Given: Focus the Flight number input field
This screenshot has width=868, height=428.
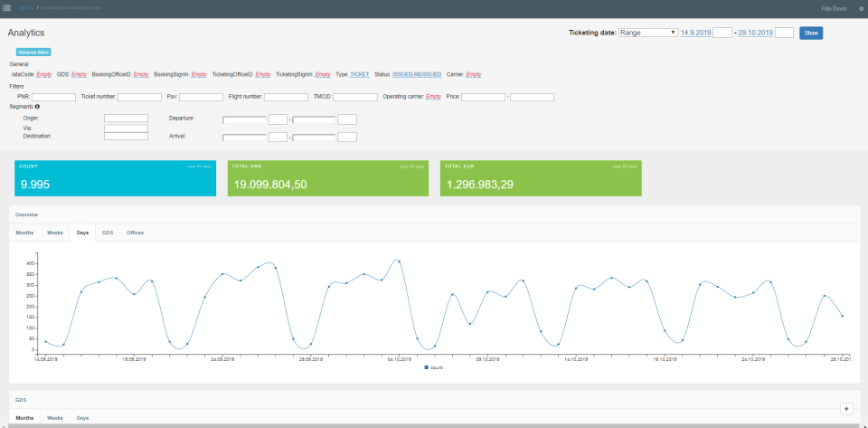Looking at the screenshot, I should [287, 97].
